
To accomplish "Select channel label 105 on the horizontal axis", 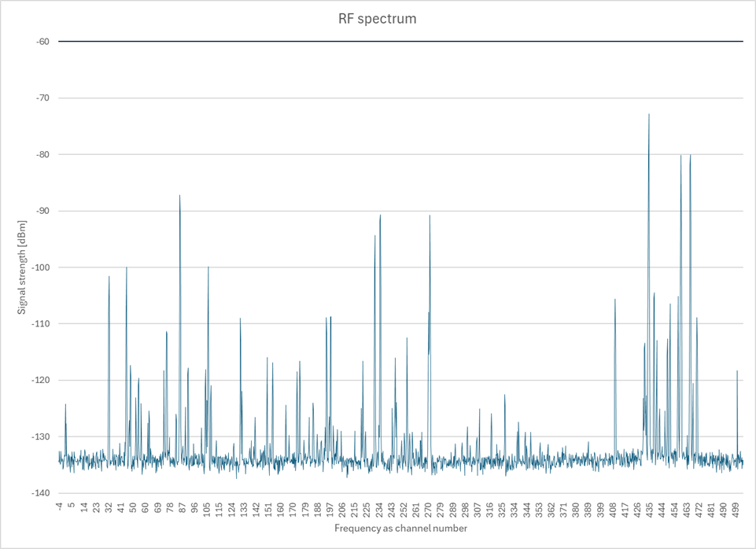I will (207, 510).
